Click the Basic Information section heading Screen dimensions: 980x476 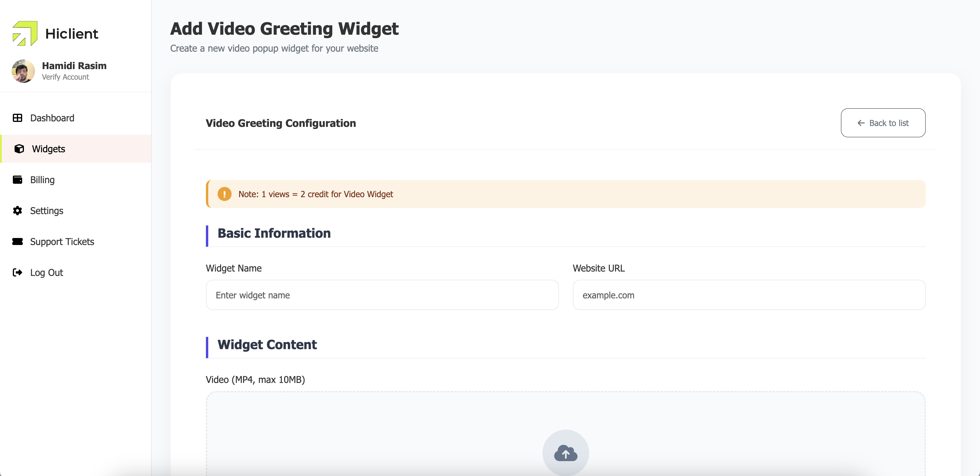[274, 233]
